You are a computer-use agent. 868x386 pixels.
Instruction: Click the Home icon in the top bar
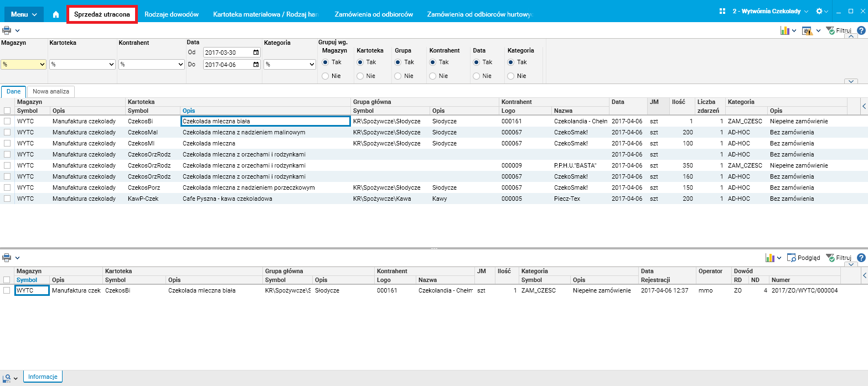click(x=56, y=14)
